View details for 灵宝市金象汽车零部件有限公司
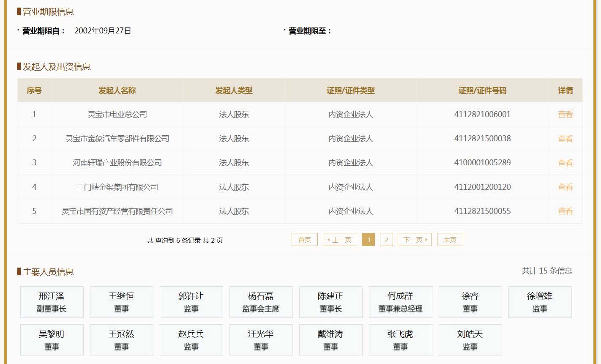 (x=565, y=139)
